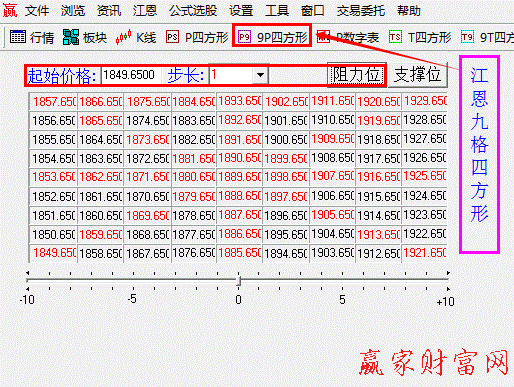Click cell 1866.65 in the grid
514x387 pixels.
[x=100, y=102]
